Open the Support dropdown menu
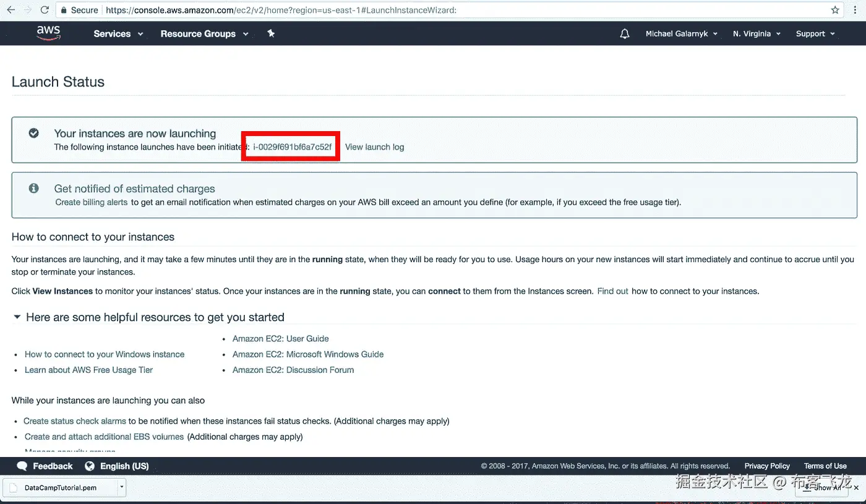This screenshot has height=504, width=866. 815,33
